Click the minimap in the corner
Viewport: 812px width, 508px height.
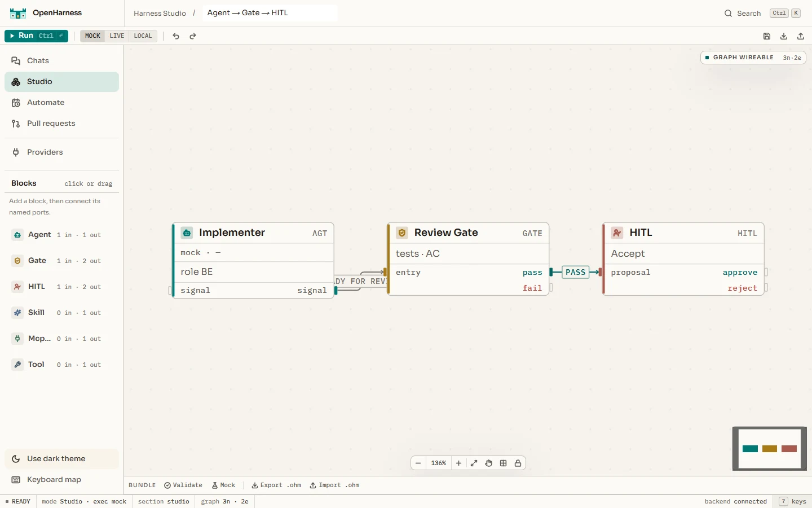pos(769,449)
